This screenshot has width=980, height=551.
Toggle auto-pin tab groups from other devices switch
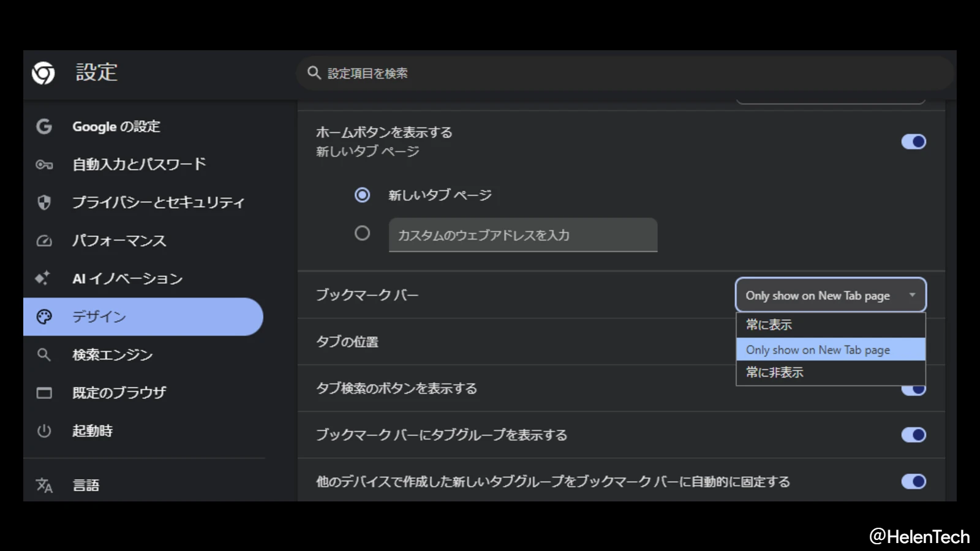coord(913,481)
